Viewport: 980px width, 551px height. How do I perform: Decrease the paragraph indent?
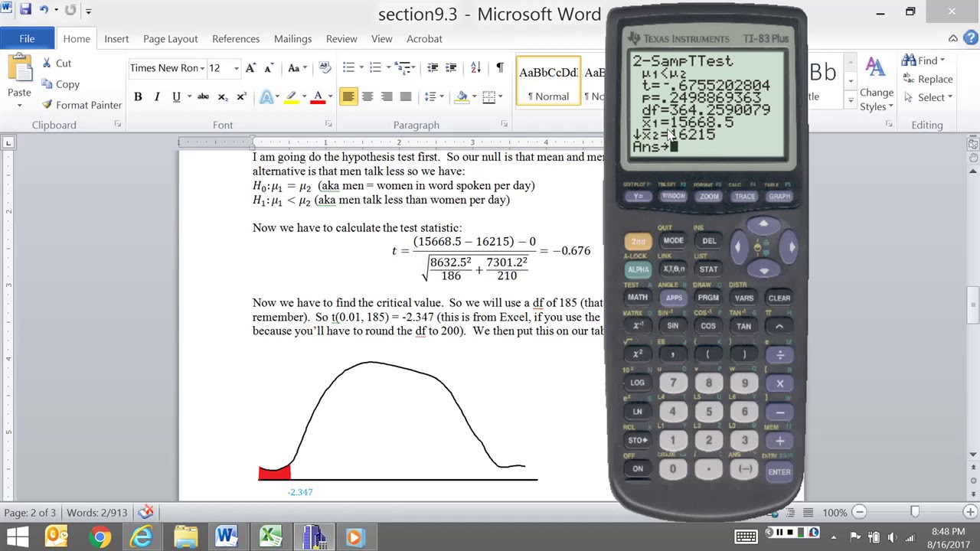[433, 68]
